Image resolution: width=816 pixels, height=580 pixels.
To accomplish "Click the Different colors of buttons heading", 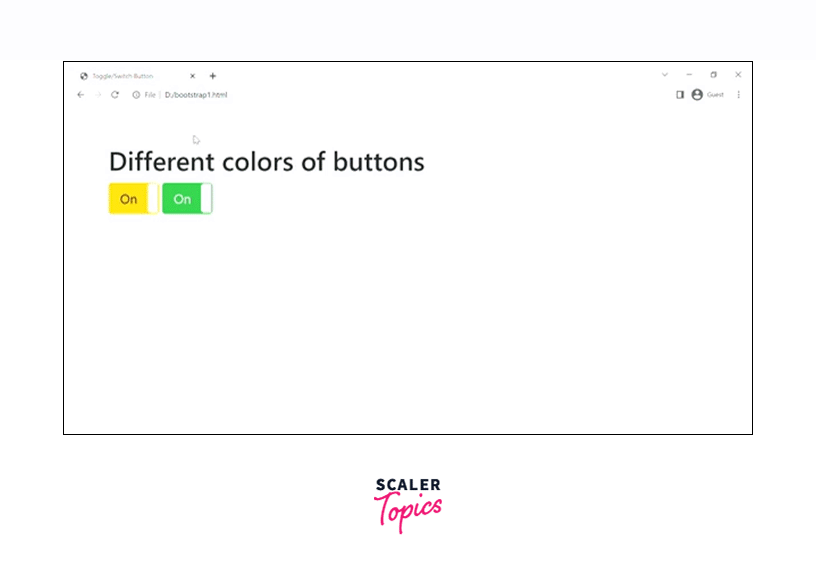I will [x=266, y=162].
